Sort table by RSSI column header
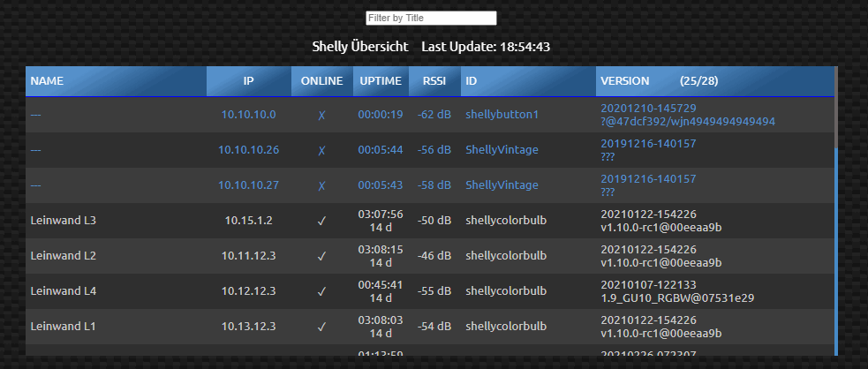868x369 pixels. coord(434,80)
